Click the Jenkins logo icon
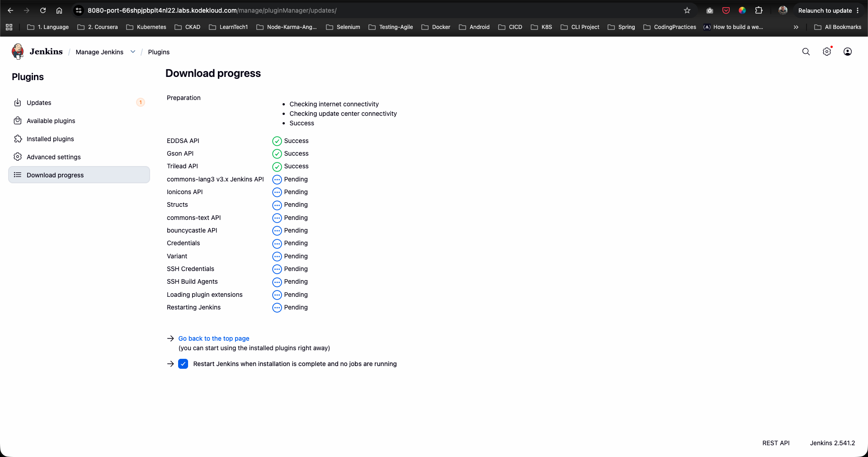Image resolution: width=868 pixels, height=457 pixels. tap(18, 52)
